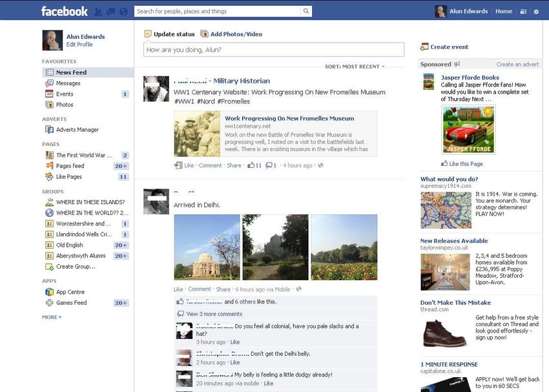Viewport: 549px width, 392px height.
Task: Click View 3 more comments
Action: coord(214,314)
